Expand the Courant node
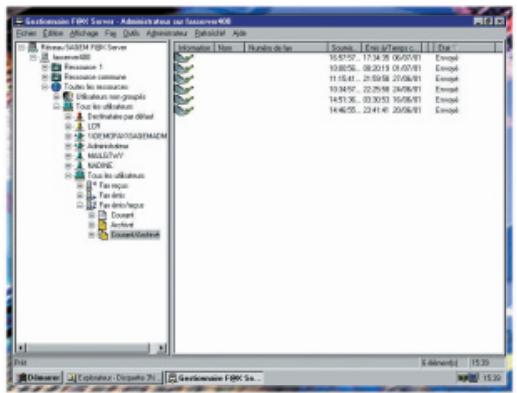The image size is (517, 393). [92, 215]
